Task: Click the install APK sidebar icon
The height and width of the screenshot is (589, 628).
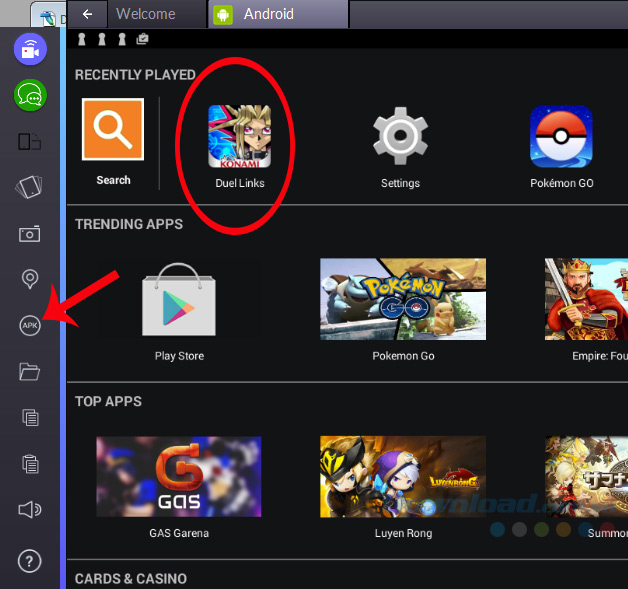Action: [30, 325]
